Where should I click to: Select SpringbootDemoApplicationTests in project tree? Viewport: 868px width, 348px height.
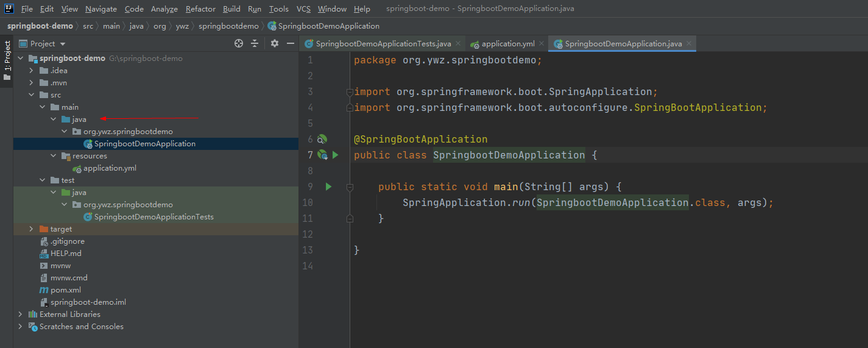(154, 217)
